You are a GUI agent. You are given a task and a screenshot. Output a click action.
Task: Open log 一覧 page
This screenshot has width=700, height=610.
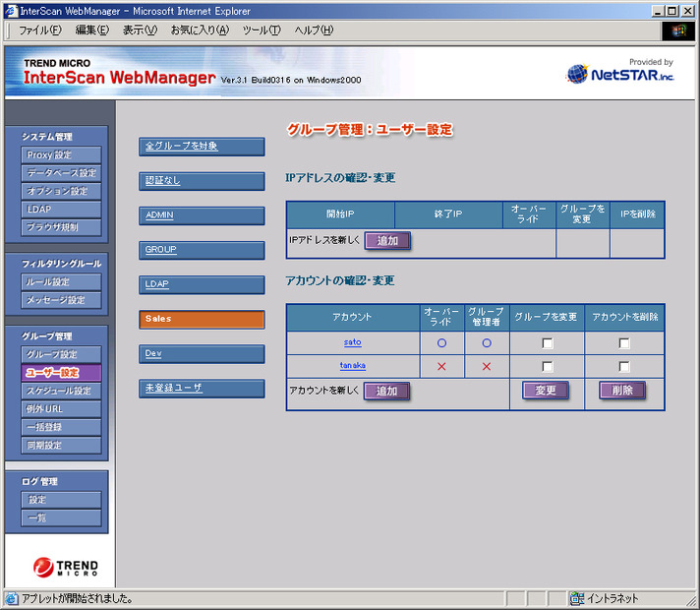click(x=61, y=518)
